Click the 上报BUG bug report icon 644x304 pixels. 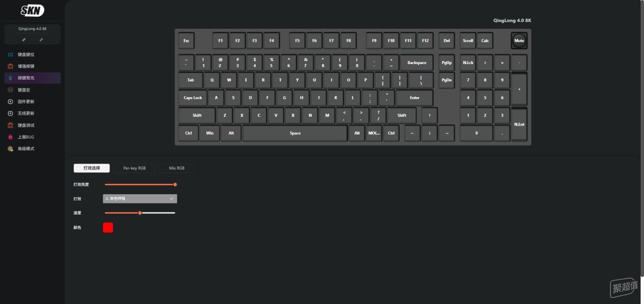pos(10,137)
